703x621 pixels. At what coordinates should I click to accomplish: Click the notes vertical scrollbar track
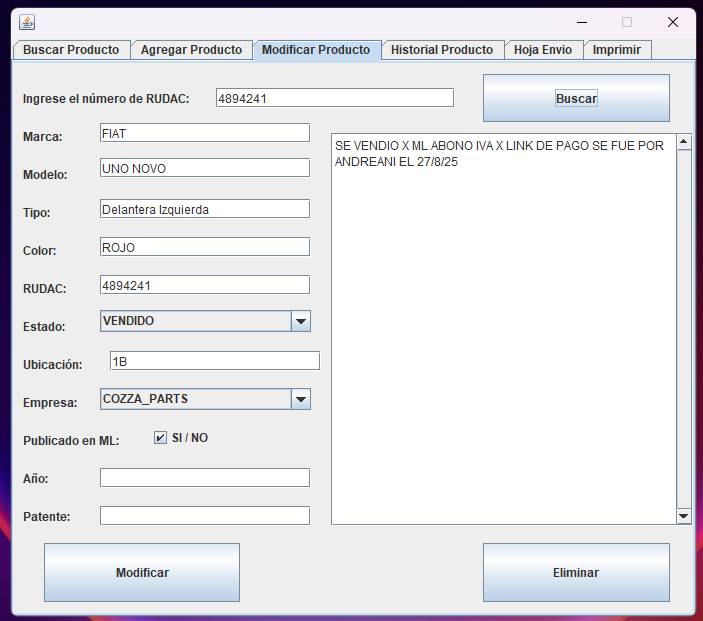[684, 329]
